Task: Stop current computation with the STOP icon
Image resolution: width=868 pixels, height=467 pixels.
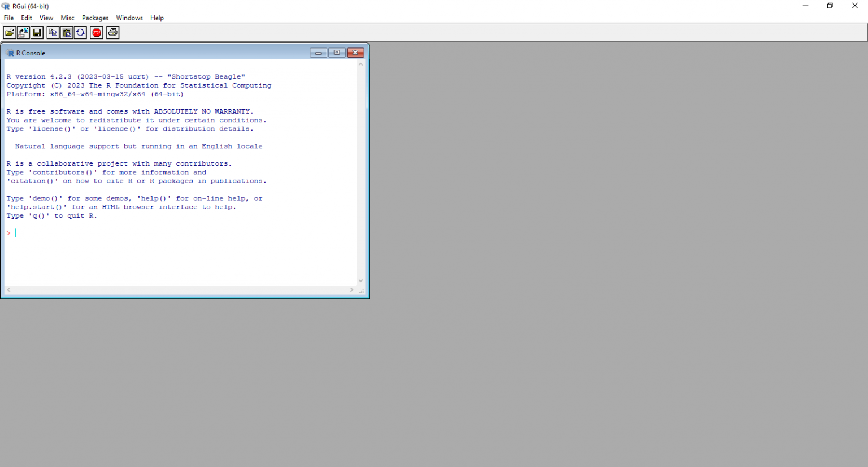Action: click(96, 32)
